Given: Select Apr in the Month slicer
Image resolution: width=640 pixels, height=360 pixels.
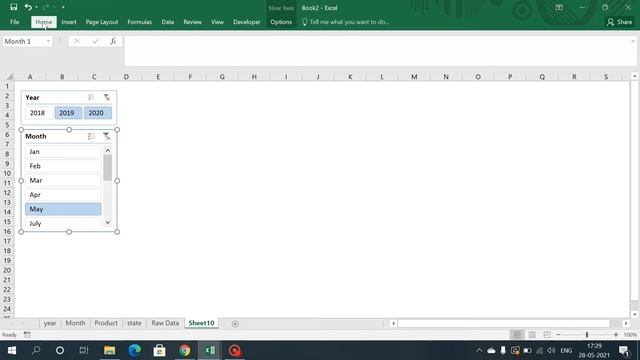Looking at the screenshot, I should click(63, 195).
